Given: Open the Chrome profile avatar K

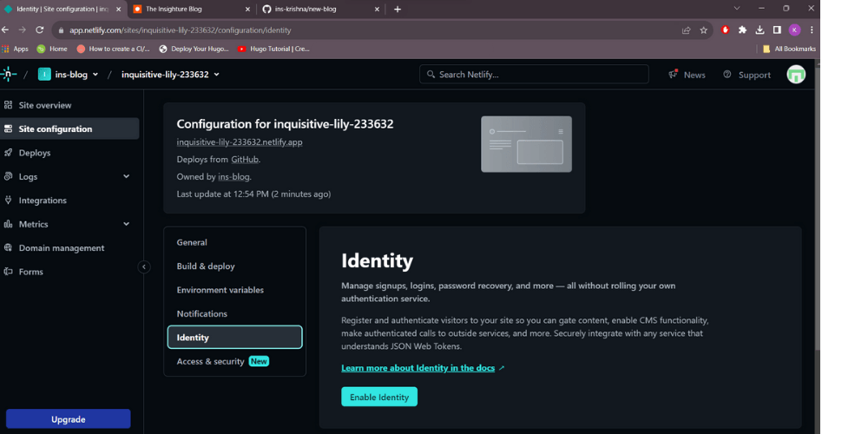Looking at the screenshot, I should tap(794, 30).
